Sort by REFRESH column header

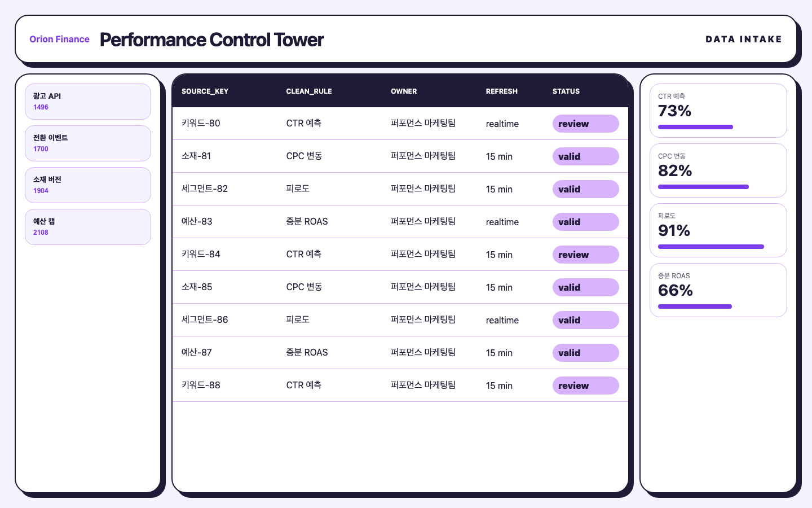pos(502,91)
